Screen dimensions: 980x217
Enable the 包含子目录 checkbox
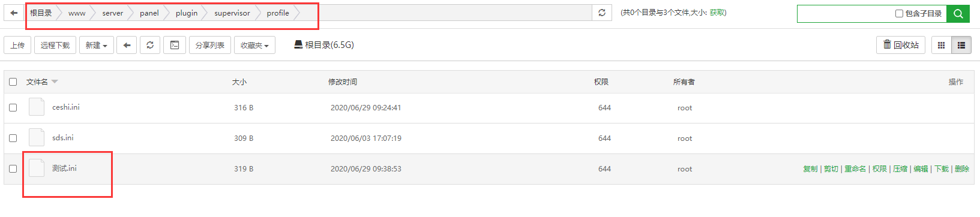click(899, 13)
